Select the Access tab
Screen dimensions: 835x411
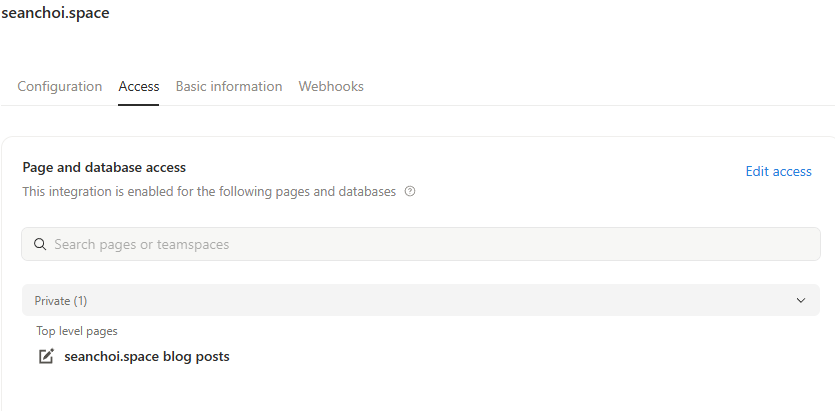(x=139, y=87)
